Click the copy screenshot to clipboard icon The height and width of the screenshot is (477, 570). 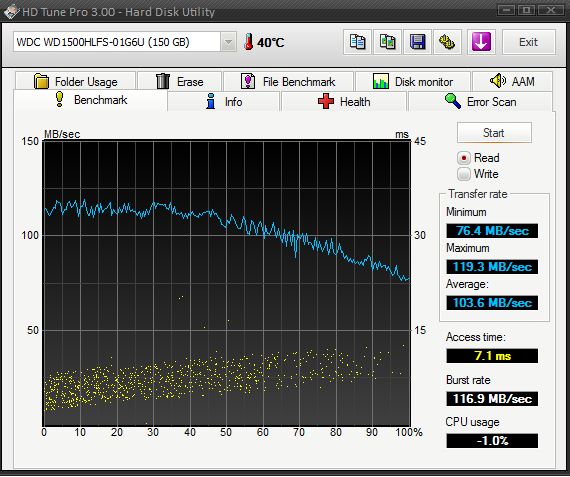point(388,42)
